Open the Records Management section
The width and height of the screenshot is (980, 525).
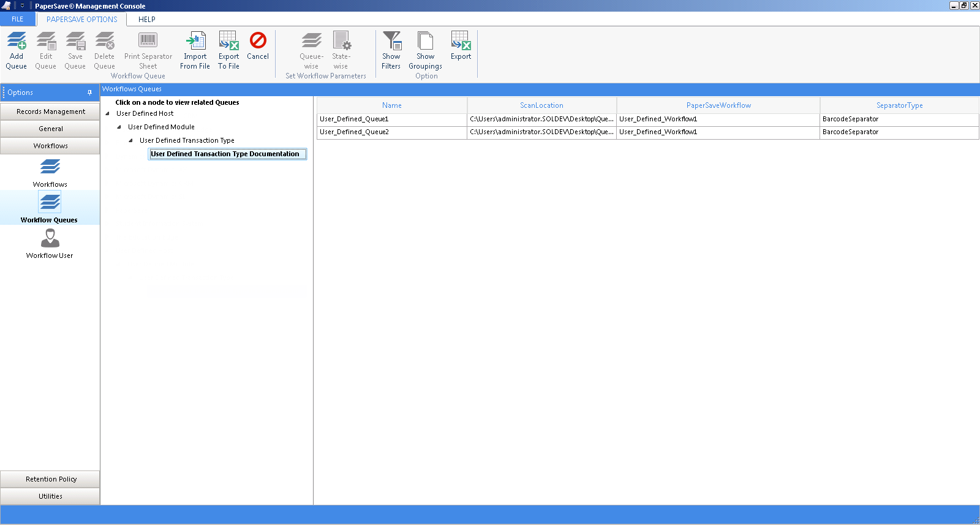coord(50,111)
